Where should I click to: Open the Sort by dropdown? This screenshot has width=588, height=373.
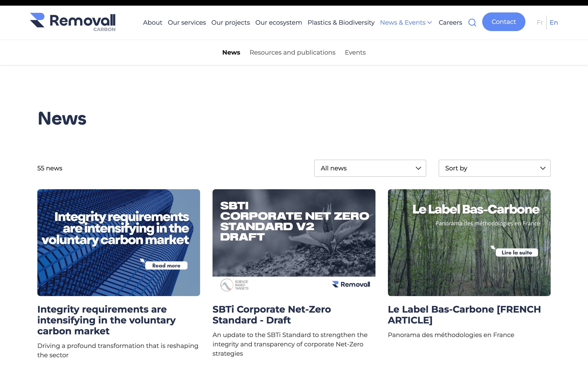494,168
